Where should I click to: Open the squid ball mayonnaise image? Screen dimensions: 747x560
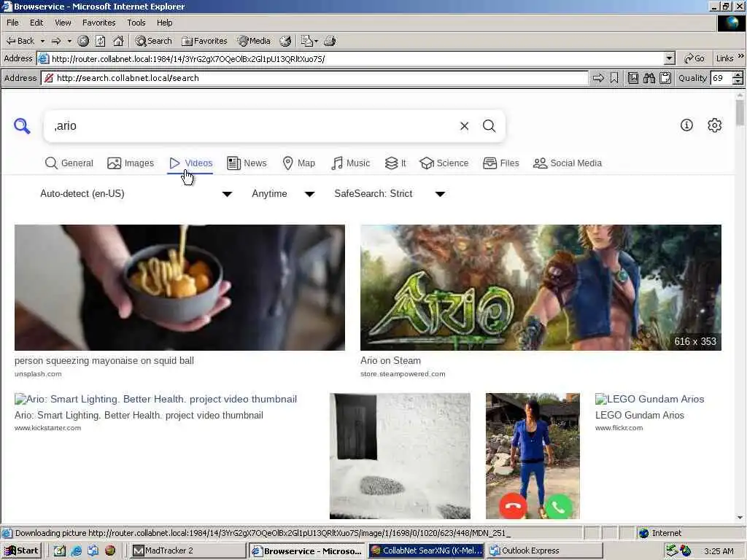[179, 287]
